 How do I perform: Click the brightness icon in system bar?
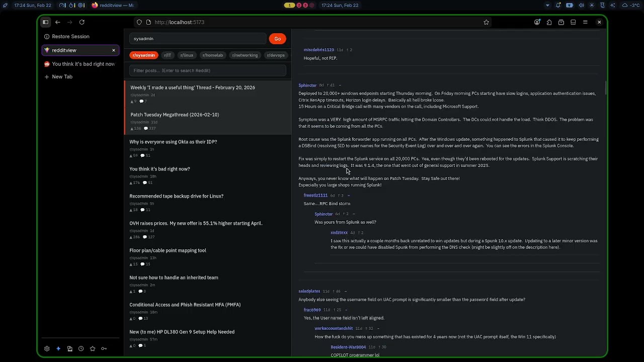592,5
